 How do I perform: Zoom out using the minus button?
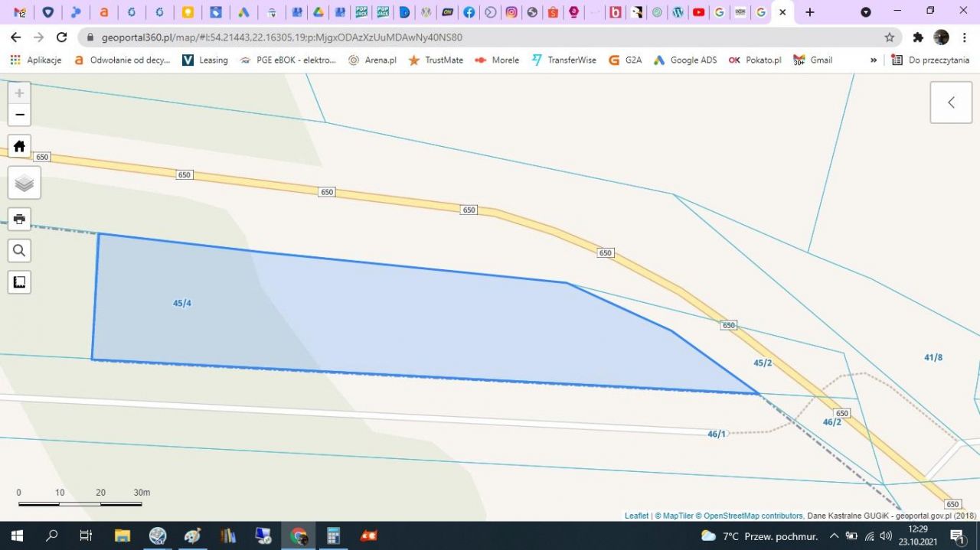point(19,115)
